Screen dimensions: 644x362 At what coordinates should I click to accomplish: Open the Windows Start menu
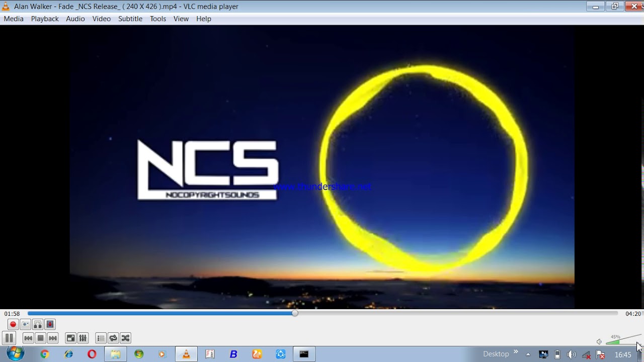click(15, 354)
